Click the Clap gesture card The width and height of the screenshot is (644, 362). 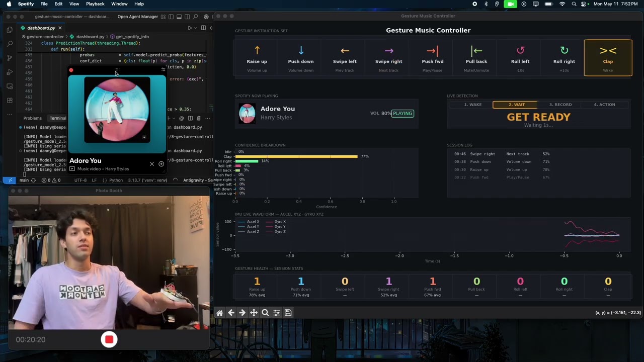[608, 58]
